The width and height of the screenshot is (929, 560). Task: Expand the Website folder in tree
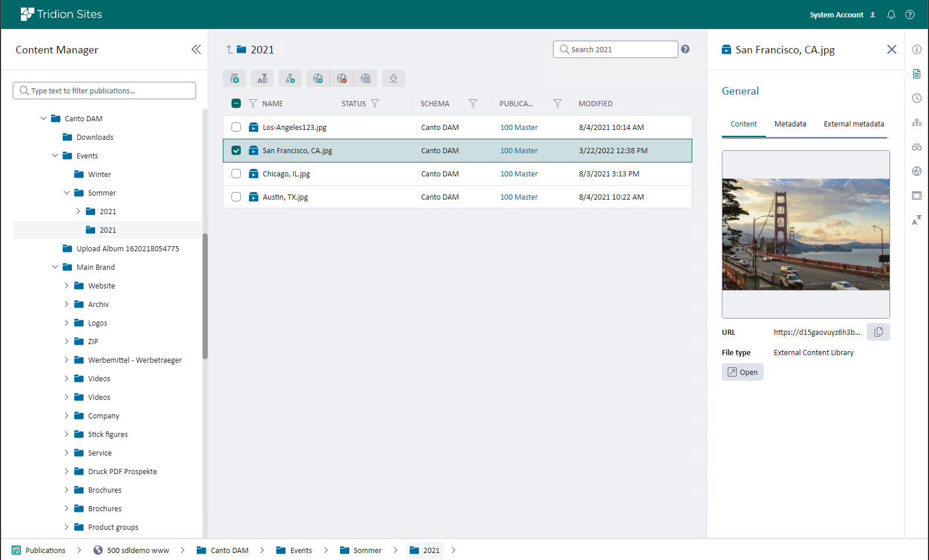coord(66,286)
